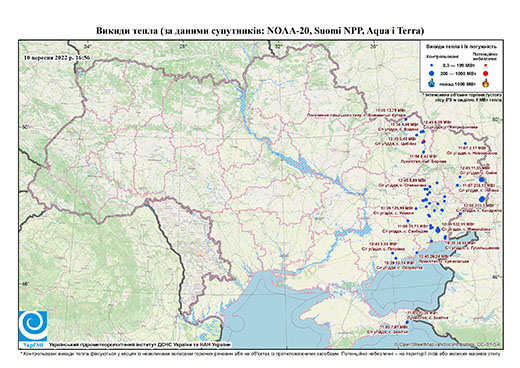
Task: Click the OpenStreetMap contributors attribution
Action: 448,344
